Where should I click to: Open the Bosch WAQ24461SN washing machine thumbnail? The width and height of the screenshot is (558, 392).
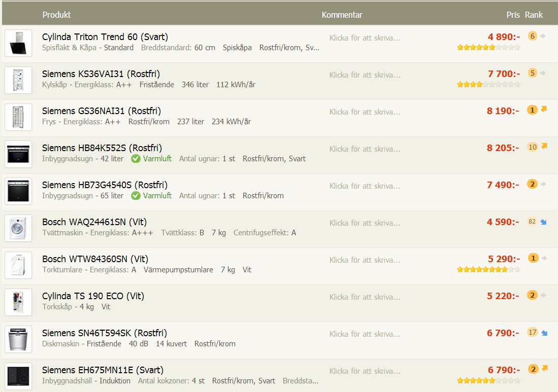18,228
